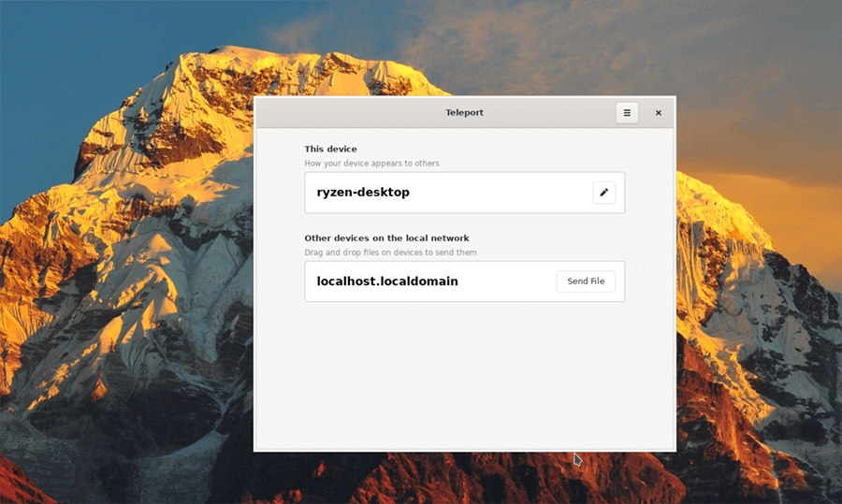842x504 pixels.
Task: Click the "This device" heading
Action: click(330, 149)
